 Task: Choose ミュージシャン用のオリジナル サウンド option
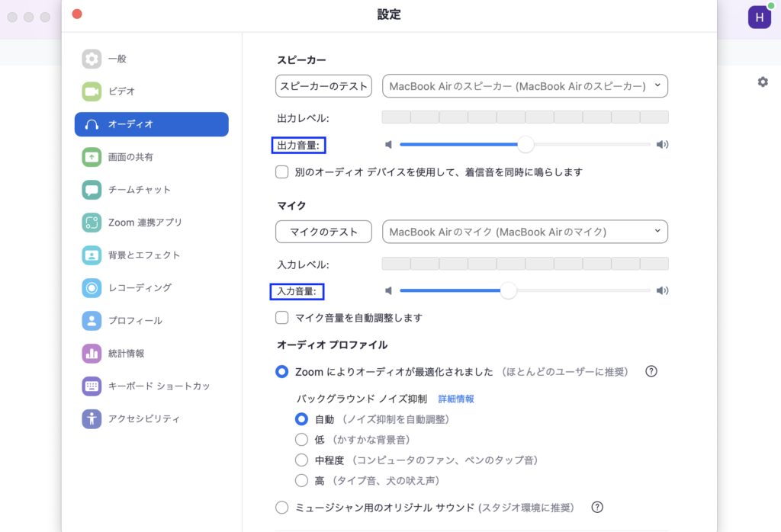pos(282,508)
